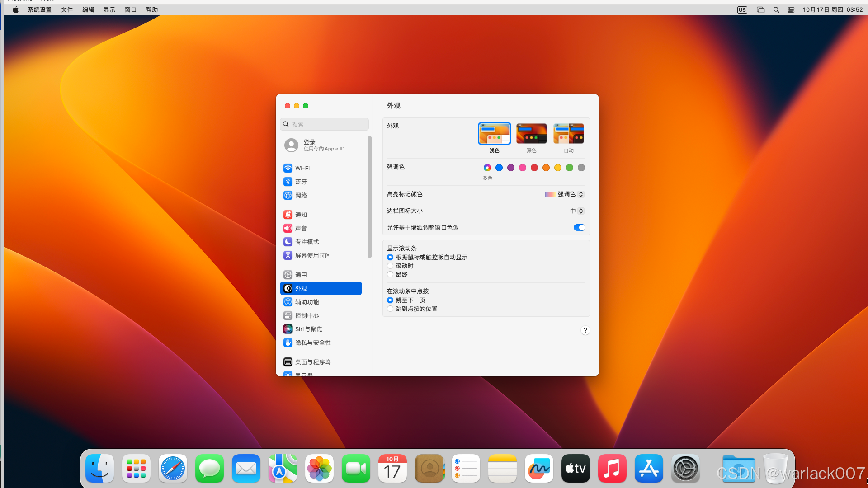Open App Store from the Dock
The image size is (868, 488).
click(x=649, y=469)
